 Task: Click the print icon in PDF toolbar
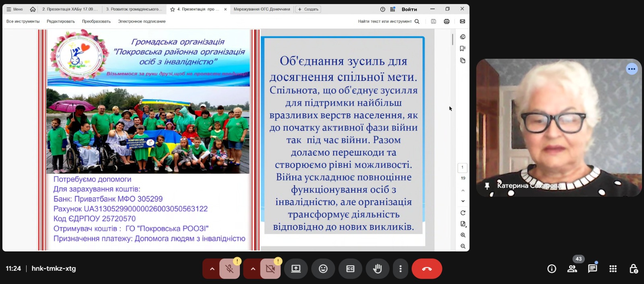[446, 21]
